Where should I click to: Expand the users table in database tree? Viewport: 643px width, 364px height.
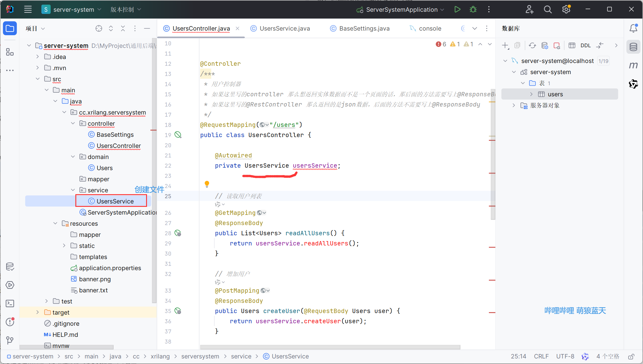(x=531, y=94)
